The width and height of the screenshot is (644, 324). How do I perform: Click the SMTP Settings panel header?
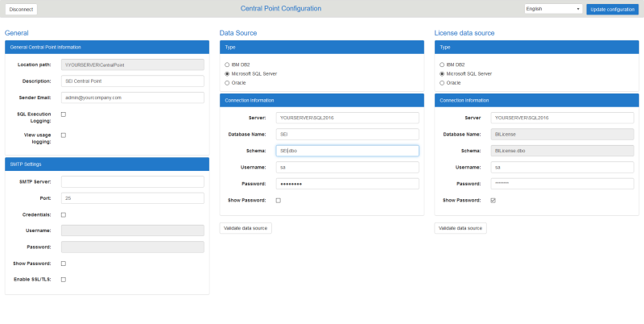pos(107,164)
